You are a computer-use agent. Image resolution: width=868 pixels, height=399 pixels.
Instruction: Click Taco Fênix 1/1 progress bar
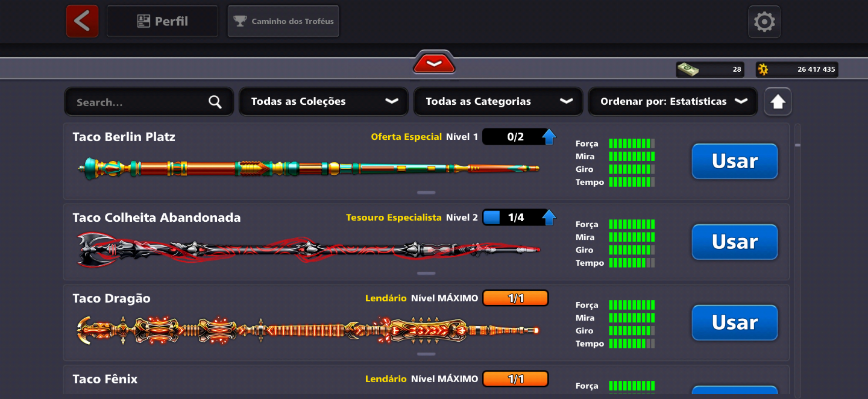click(x=515, y=379)
